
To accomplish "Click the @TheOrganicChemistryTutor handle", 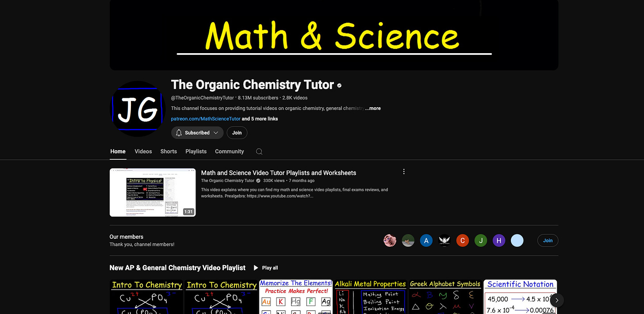I will pos(203,98).
